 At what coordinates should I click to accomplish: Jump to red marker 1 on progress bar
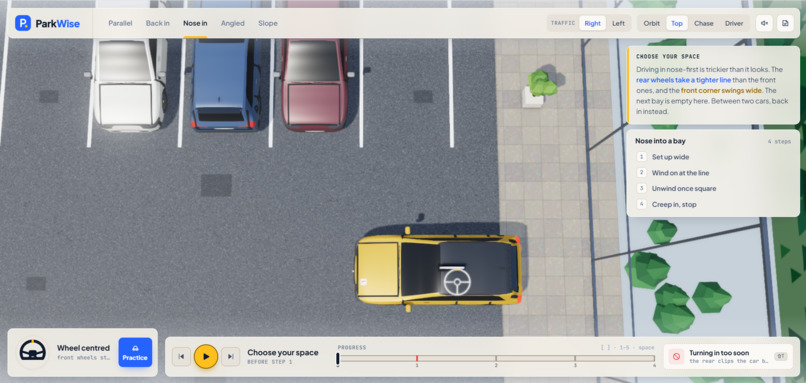tap(417, 358)
